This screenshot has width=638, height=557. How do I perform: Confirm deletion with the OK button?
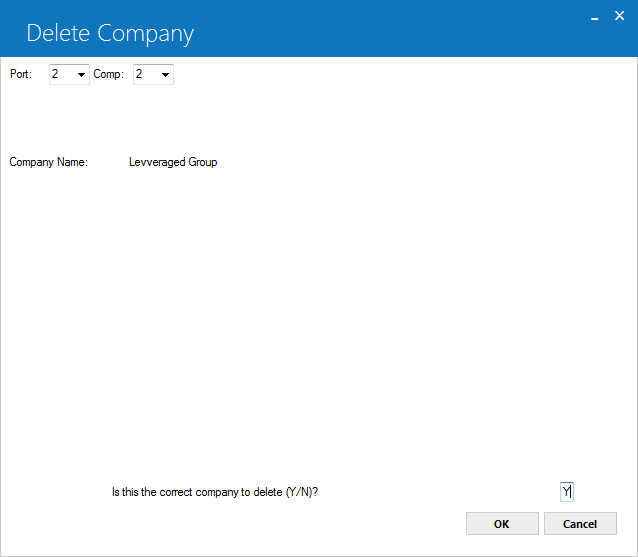pos(502,524)
